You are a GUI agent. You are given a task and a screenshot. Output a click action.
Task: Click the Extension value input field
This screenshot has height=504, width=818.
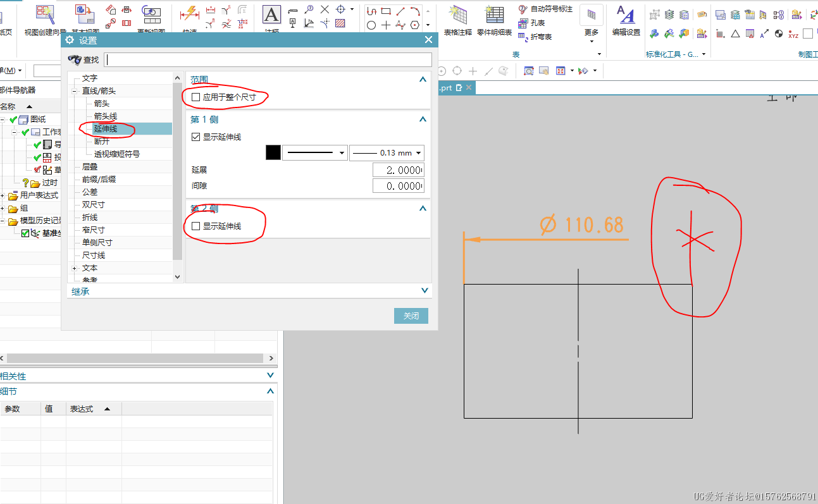398,170
